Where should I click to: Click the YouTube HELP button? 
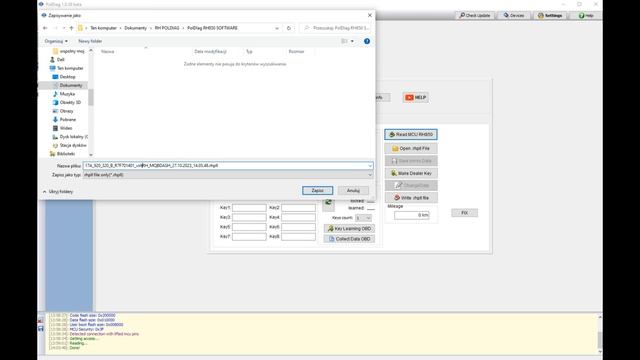[416, 98]
